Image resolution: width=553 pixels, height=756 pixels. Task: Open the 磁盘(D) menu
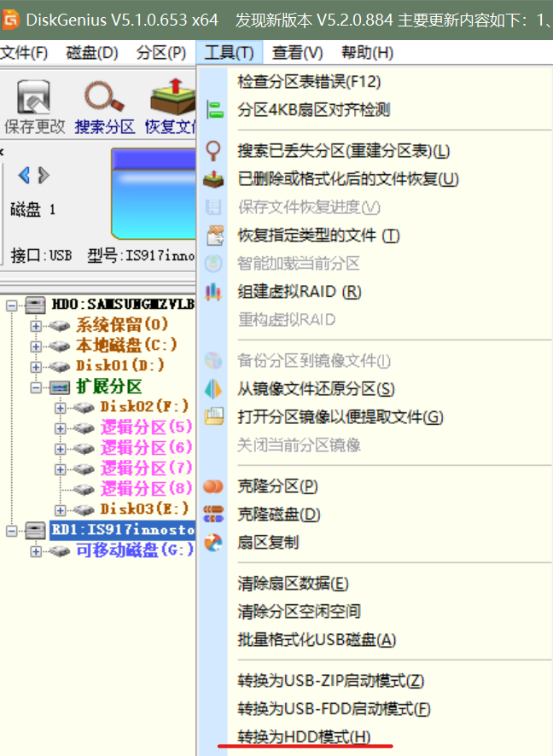coord(92,52)
